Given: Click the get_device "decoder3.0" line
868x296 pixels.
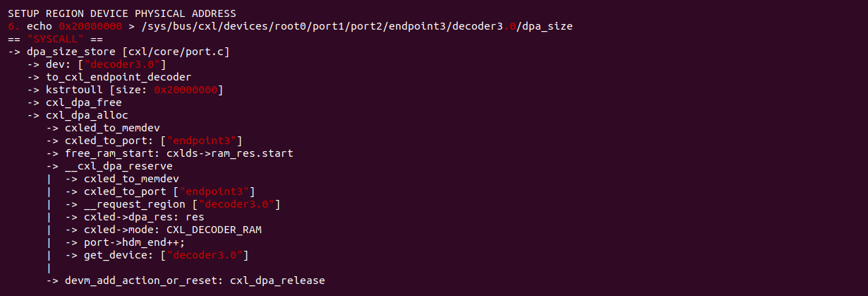Looking at the screenshot, I should point(166,255).
